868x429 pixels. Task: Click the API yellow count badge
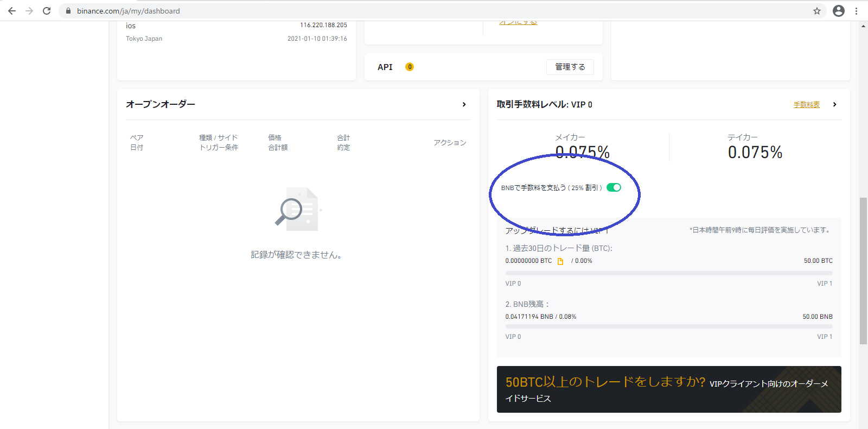coord(410,67)
